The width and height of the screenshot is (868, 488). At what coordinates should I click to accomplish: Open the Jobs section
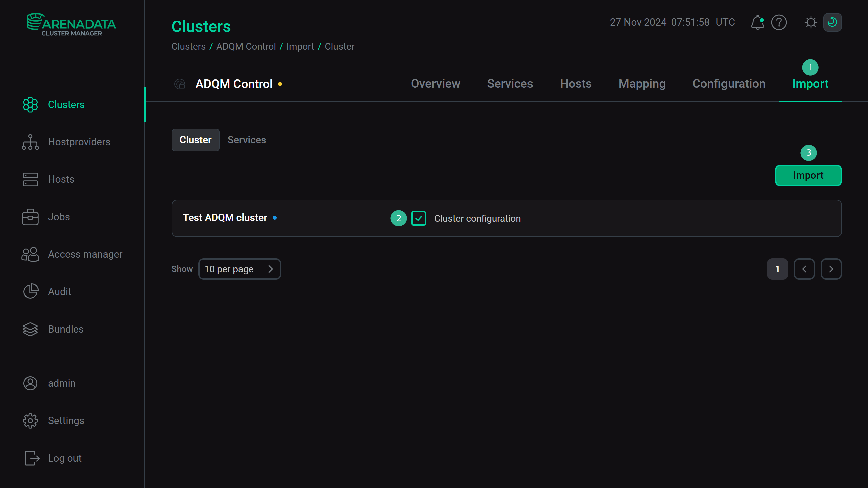click(x=58, y=217)
